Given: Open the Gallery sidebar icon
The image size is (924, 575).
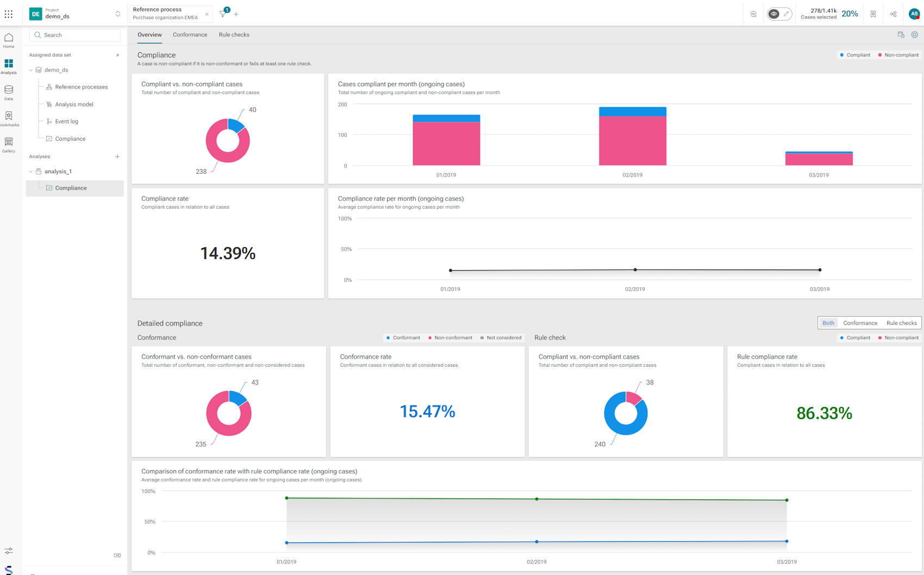Looking at the screenshot, I should pos(9,145).
